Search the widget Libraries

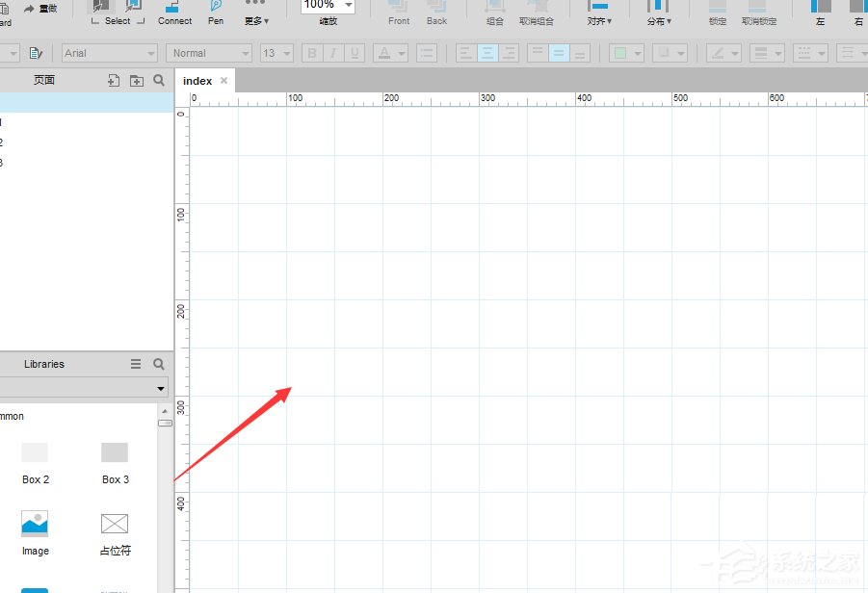click(x=159, y=364)
